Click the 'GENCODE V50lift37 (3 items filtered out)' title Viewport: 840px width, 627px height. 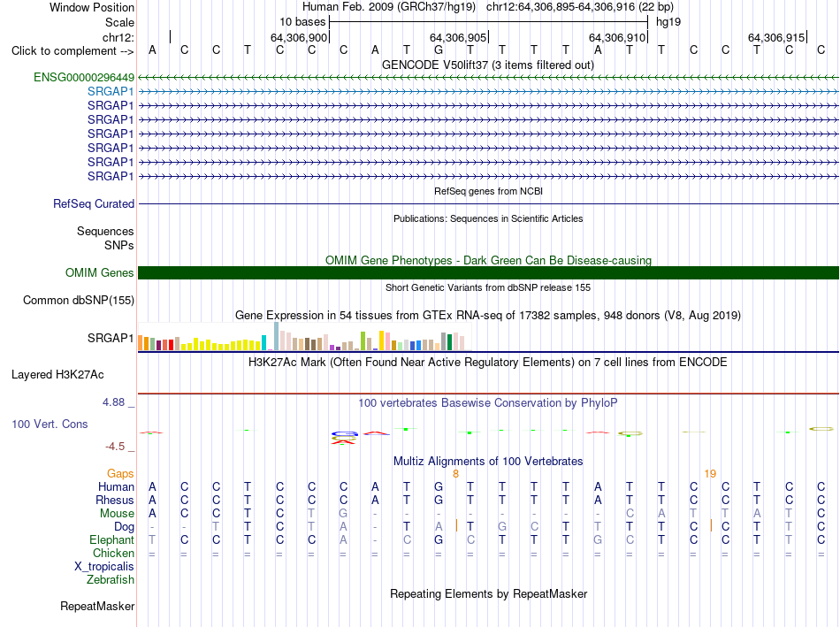pos(488,65)
